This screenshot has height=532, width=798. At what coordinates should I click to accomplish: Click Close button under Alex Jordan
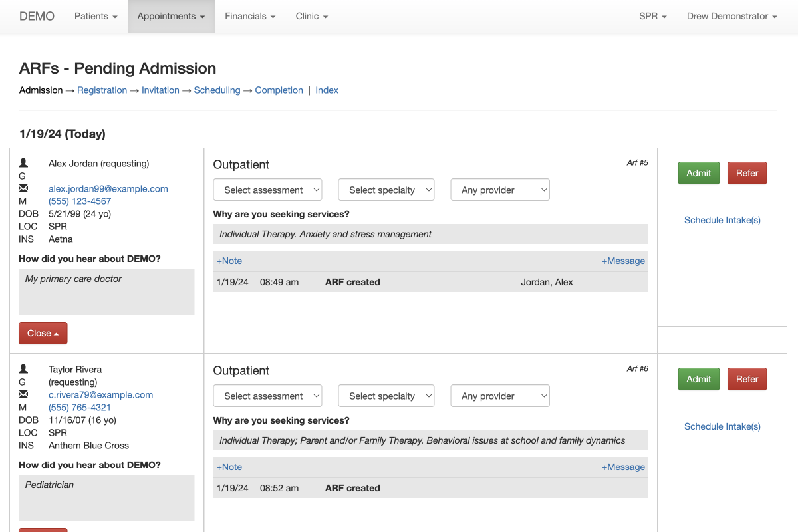[x=43, y=334]
